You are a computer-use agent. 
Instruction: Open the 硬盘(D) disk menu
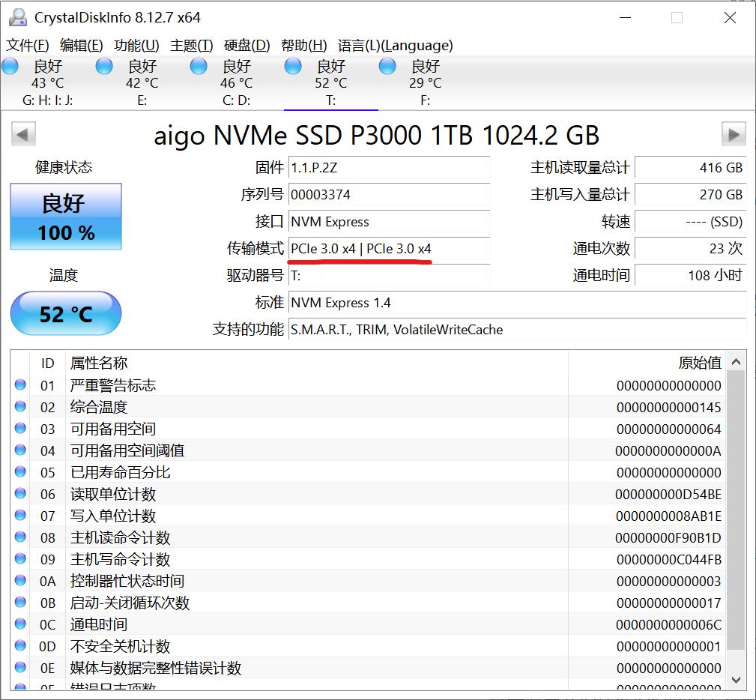pos(247,46)
